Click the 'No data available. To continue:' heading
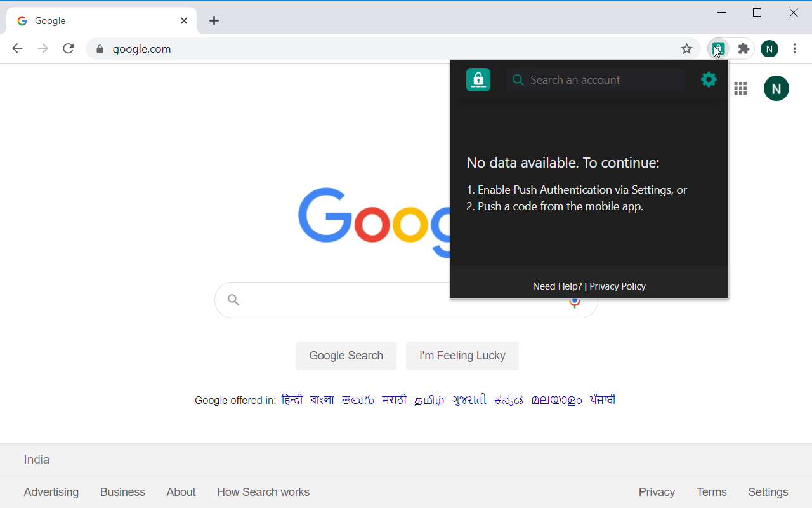 (x=563, y=163)
